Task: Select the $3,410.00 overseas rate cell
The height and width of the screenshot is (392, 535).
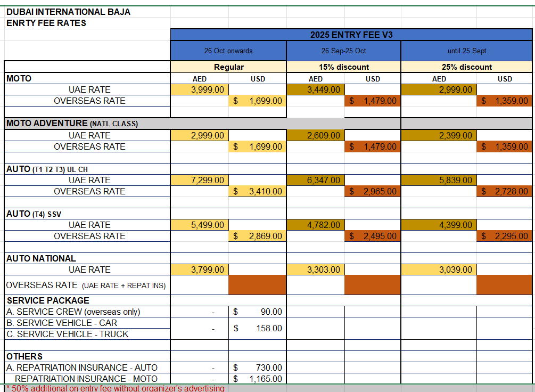Action: pos(258,191)
